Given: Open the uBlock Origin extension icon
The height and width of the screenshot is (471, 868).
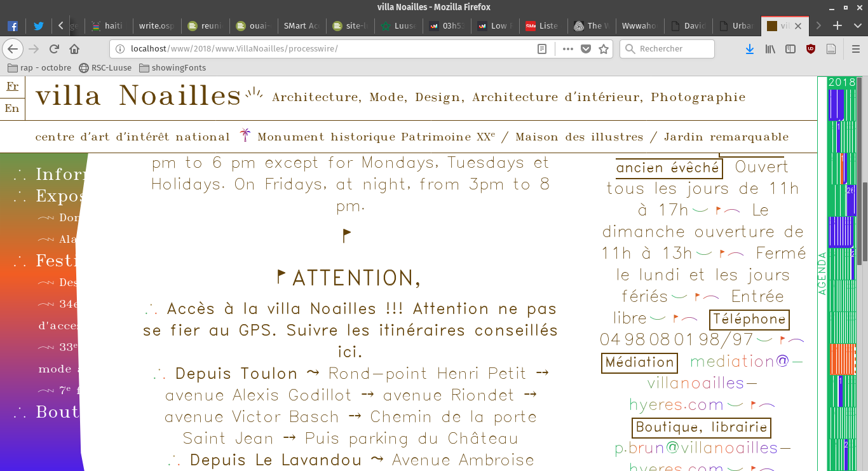Looking at the screenshot, I should click(x=811, y=49).
